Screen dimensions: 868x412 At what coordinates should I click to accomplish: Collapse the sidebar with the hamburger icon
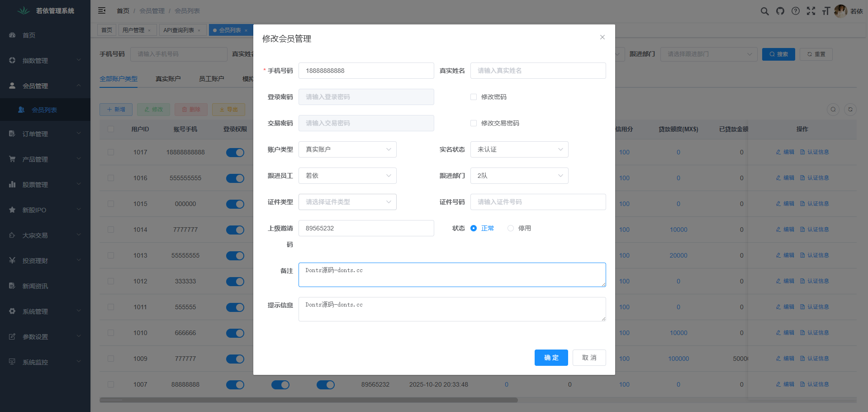coord(102,10)
